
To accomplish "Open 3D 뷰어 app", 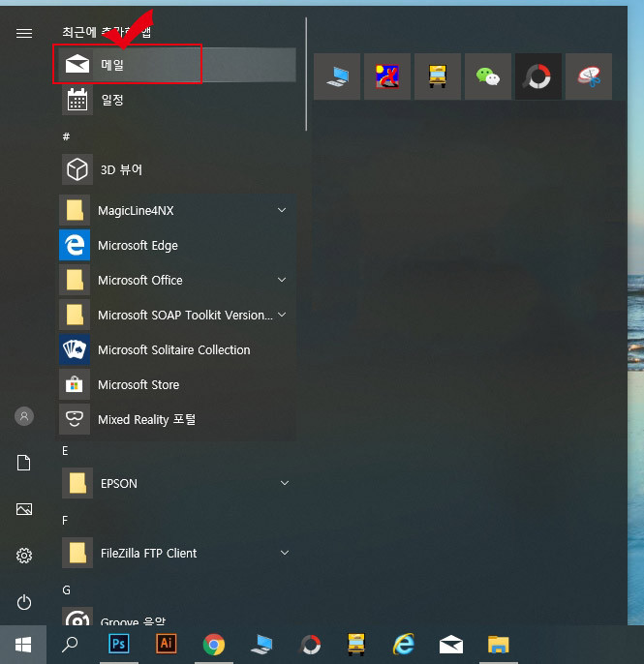I will point(177,169).
